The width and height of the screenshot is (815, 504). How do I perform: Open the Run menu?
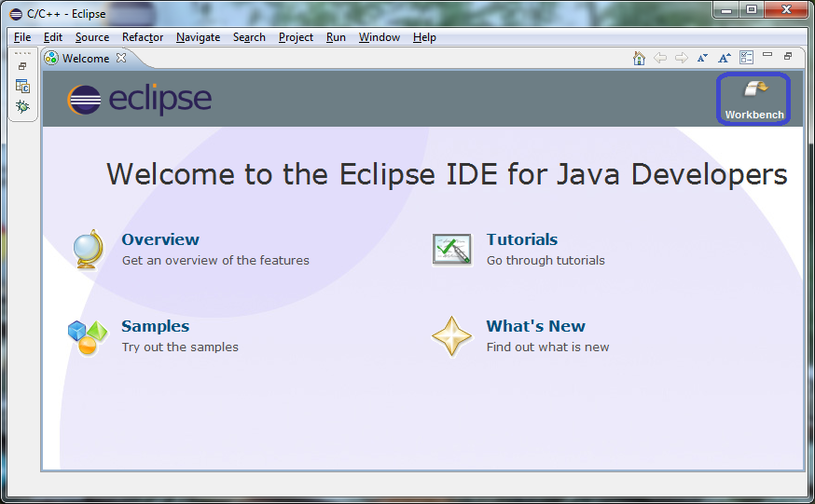coord(336,37)
